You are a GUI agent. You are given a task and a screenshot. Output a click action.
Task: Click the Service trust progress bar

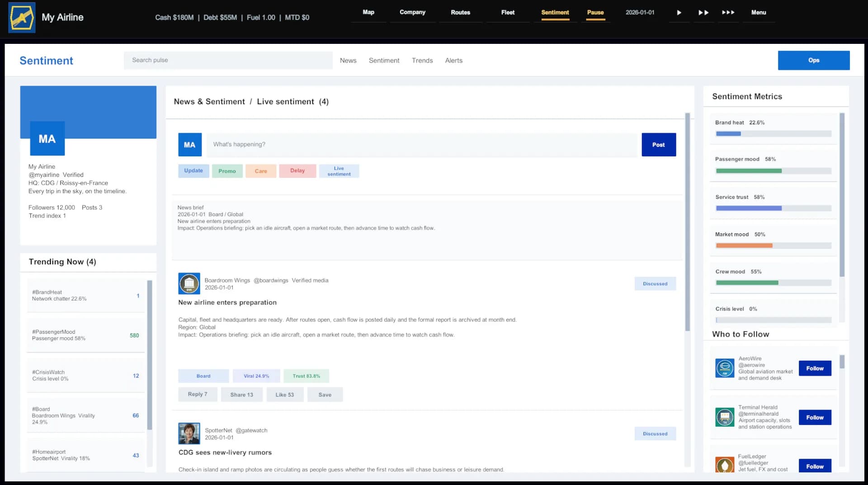pos(774,208)
